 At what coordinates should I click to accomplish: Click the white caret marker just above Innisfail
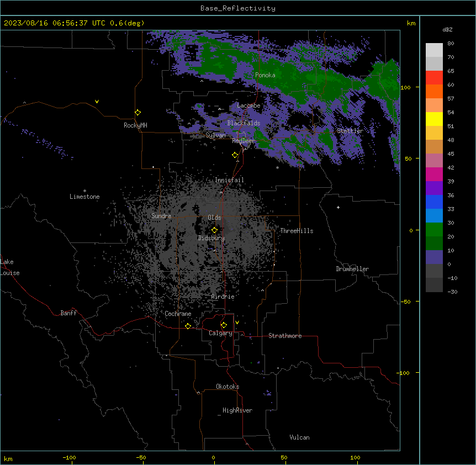(x=237, y=161)
